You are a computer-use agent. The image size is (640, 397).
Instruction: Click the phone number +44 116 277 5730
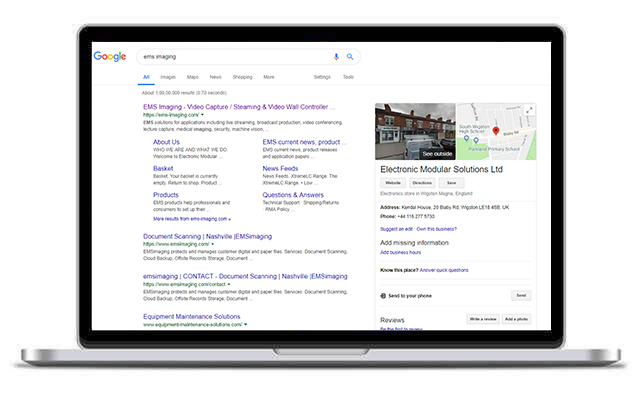[416, 217]
